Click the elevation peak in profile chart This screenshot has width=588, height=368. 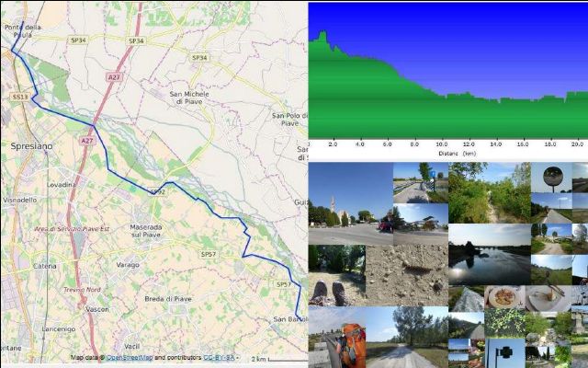pyautogui.click(x=322, y=34)
